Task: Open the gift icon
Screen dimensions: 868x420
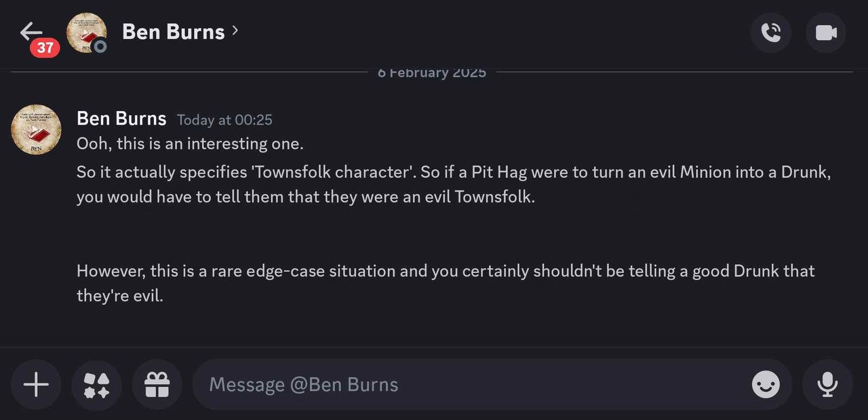Action: tap(157, 385)
